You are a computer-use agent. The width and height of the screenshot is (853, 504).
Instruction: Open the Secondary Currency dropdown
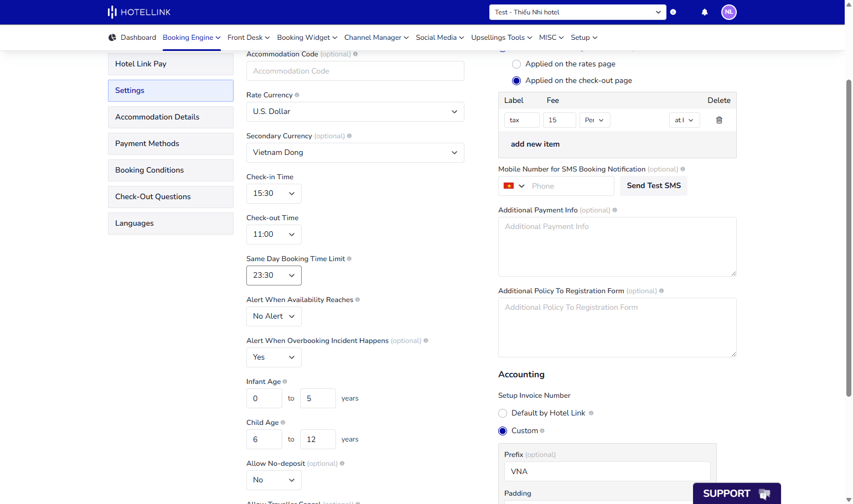coord(355,153)
